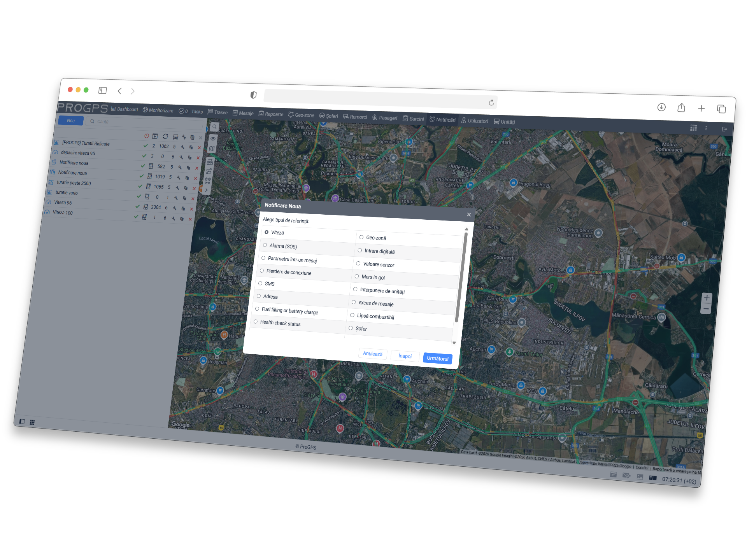This screenshot has height=560, width=747.
Task: Click the red power icon in list header
Action: point(147,136)
